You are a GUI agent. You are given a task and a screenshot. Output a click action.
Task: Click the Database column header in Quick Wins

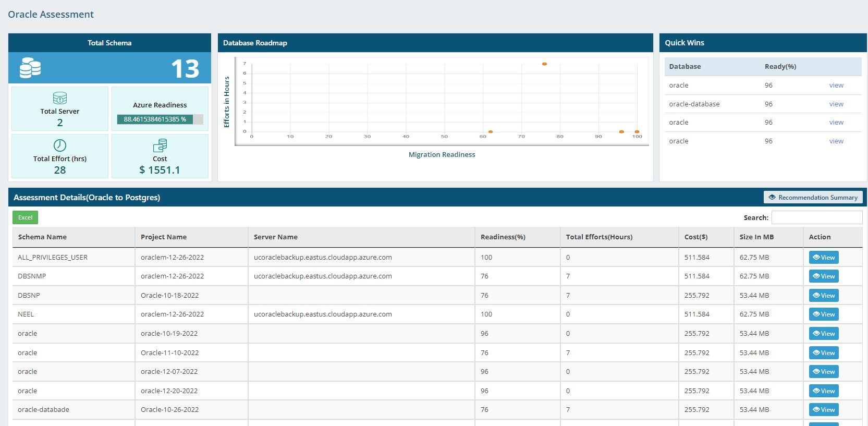[x=685, y=67]
